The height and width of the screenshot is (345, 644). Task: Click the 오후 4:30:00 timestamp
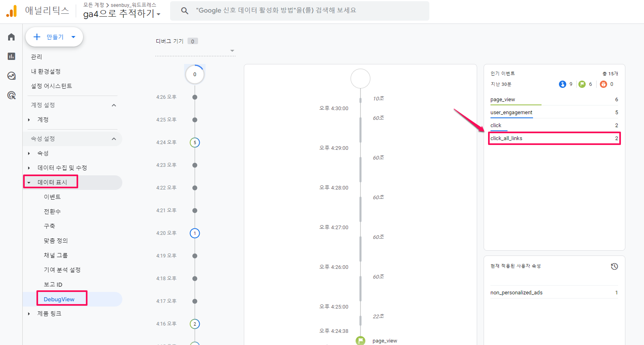tap(334, 109)
